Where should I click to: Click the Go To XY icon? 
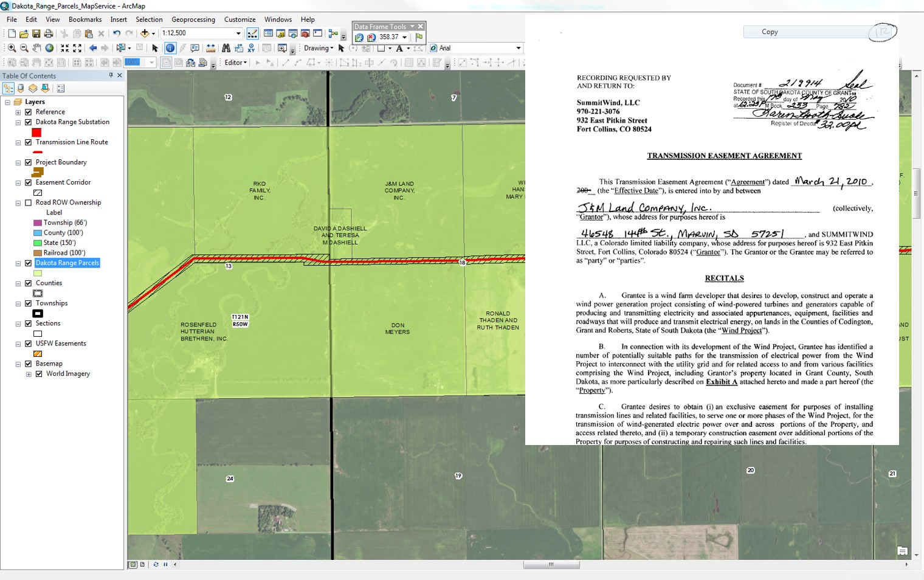click(x=251, y=48)
